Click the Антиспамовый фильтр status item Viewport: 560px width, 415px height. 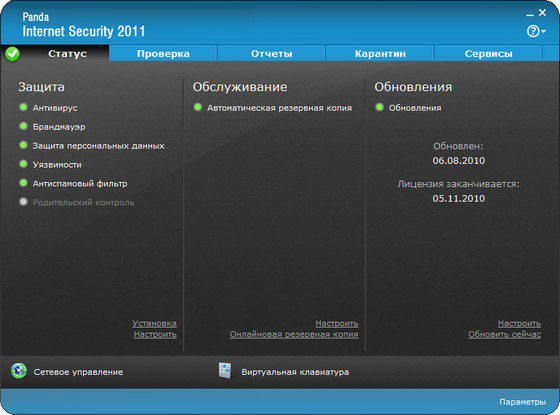(x=80, y=184)
